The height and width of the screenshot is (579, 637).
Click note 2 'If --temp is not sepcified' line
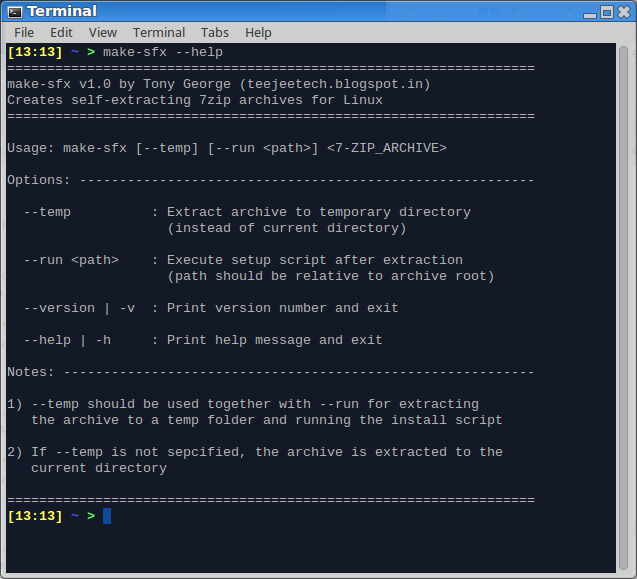(x=255, y=452)
